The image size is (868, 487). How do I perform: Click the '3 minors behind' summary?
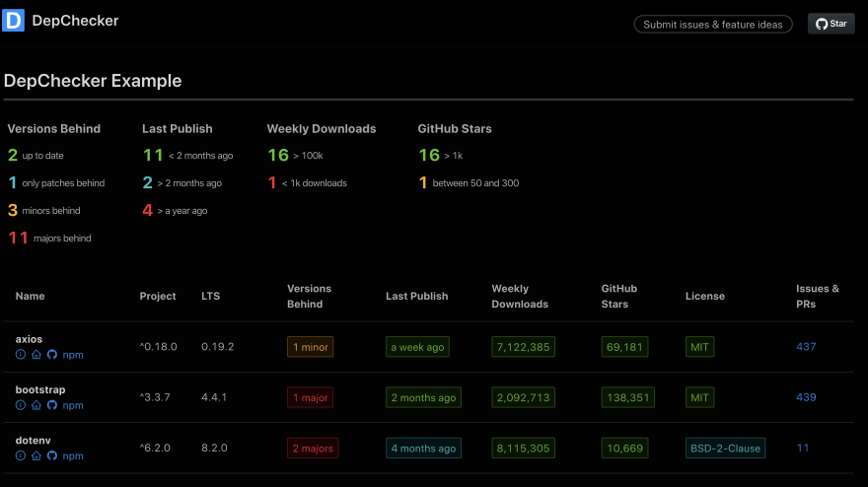pyautogui.click(x=44, y=210)
